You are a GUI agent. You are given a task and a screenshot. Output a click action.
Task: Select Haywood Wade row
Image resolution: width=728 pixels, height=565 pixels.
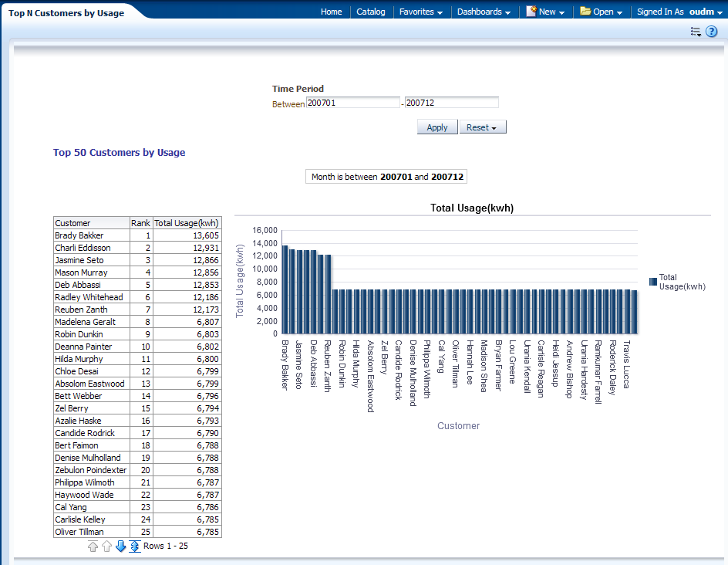[137, 494]
